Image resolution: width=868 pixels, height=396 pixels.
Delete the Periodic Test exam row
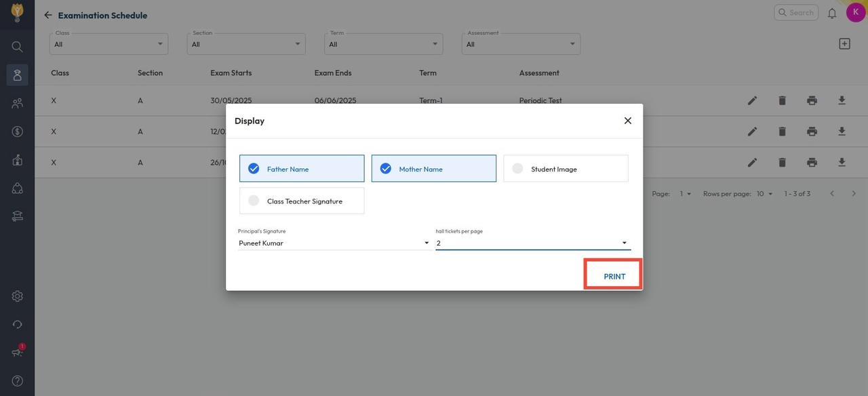coord(782,100)
